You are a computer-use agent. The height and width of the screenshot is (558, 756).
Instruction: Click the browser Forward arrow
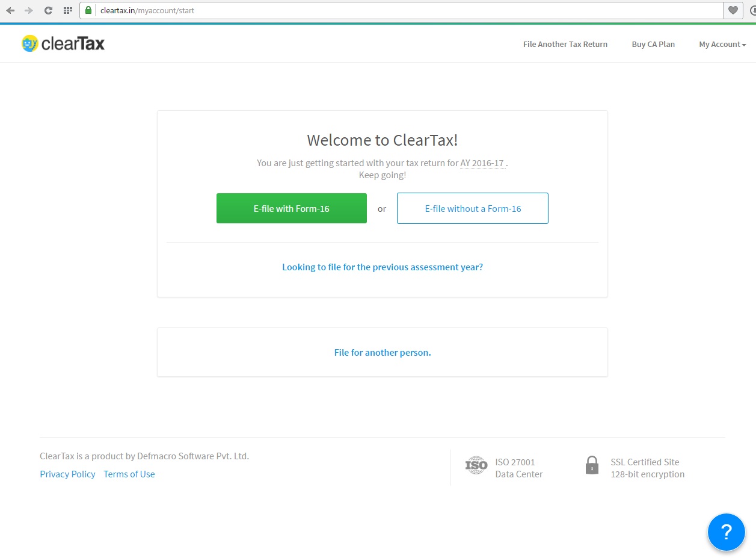click(x=29, y=10)
